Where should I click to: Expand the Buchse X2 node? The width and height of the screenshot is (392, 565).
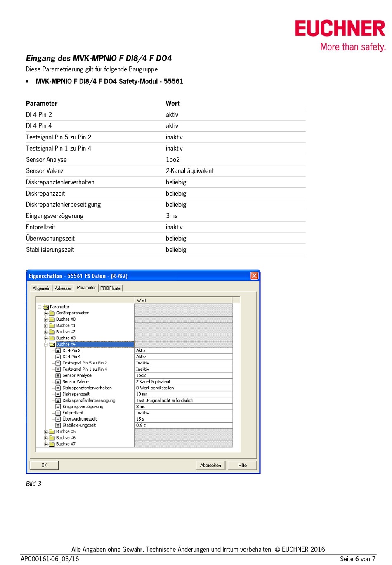point(46,332)
